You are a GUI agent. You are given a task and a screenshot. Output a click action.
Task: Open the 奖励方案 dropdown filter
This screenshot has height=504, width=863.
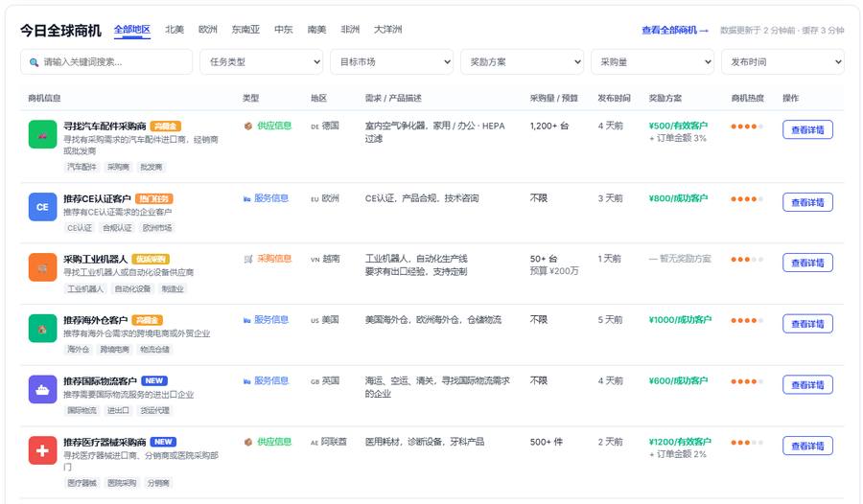coord(523,62)
